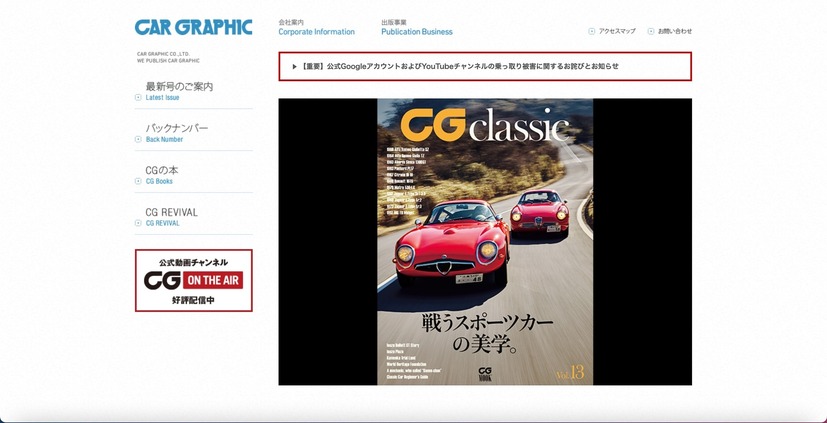Click the CG classic Vol.13 cover image
The width and height of the screenshot is (827, 423).
coord(485,242)
